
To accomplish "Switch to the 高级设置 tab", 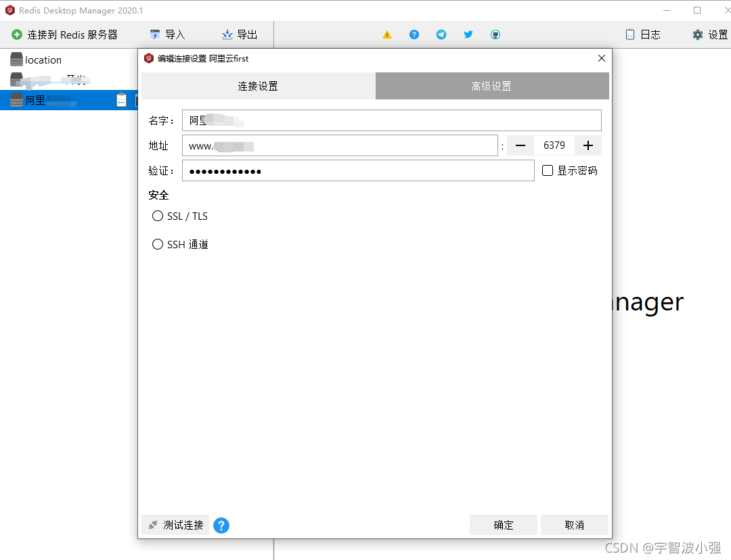I will click(x=492, y=86).
